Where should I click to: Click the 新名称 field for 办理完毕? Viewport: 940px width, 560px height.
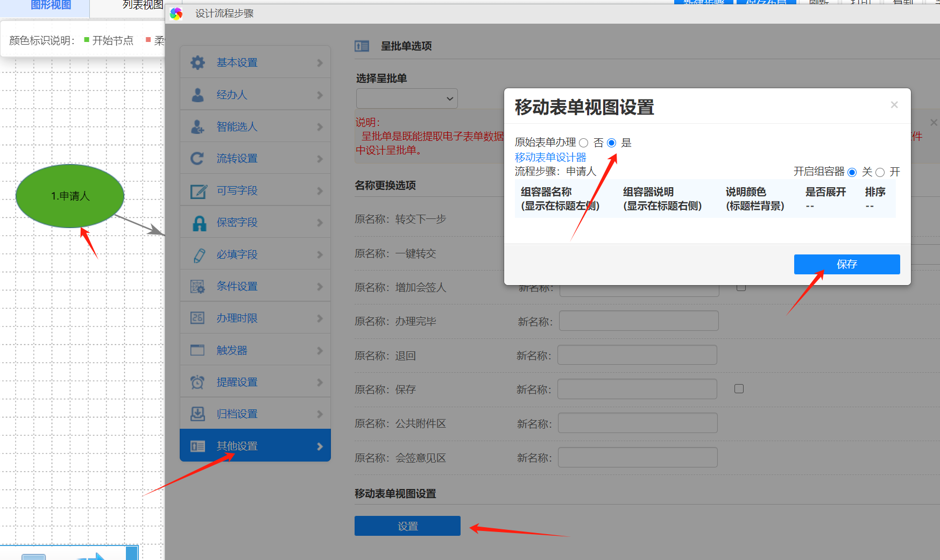click(639, 321)
